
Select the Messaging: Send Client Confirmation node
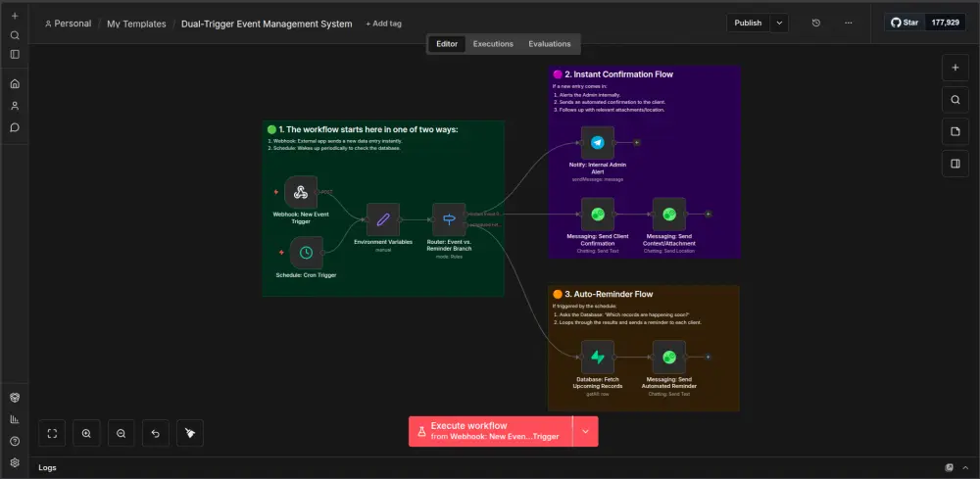coord(598,215)
